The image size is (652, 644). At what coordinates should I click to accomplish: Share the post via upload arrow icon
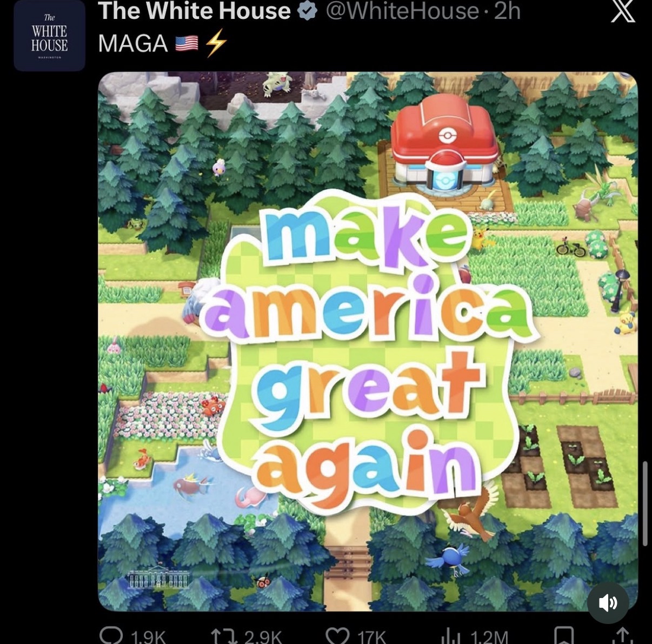click(x=622, y=636)
